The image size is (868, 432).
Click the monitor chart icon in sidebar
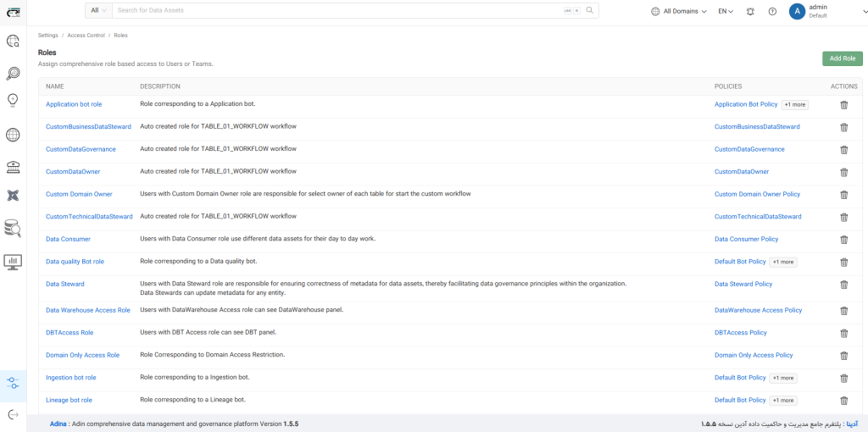coord(13,262)
